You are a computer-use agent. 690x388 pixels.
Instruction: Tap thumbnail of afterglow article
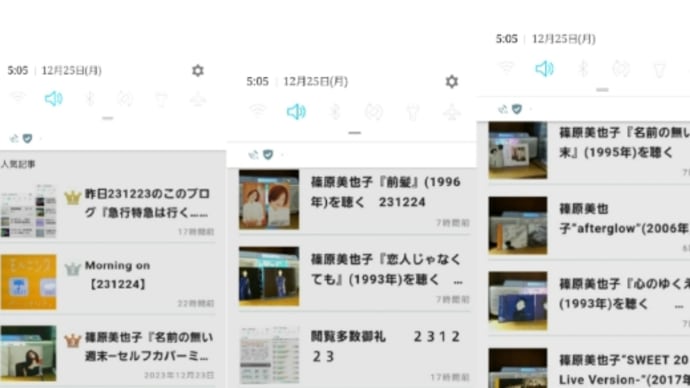click(x=518, y=226)
